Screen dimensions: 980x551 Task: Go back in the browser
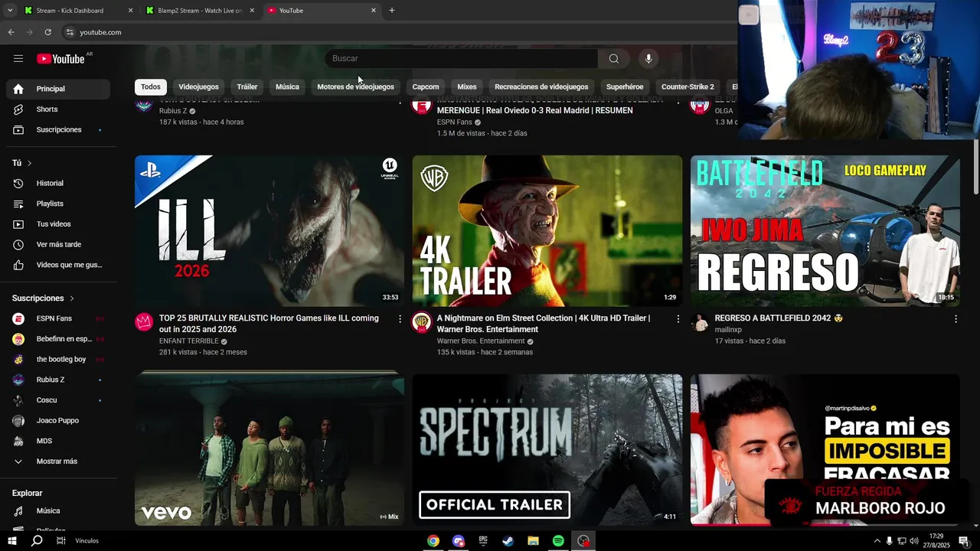[11, 32]
